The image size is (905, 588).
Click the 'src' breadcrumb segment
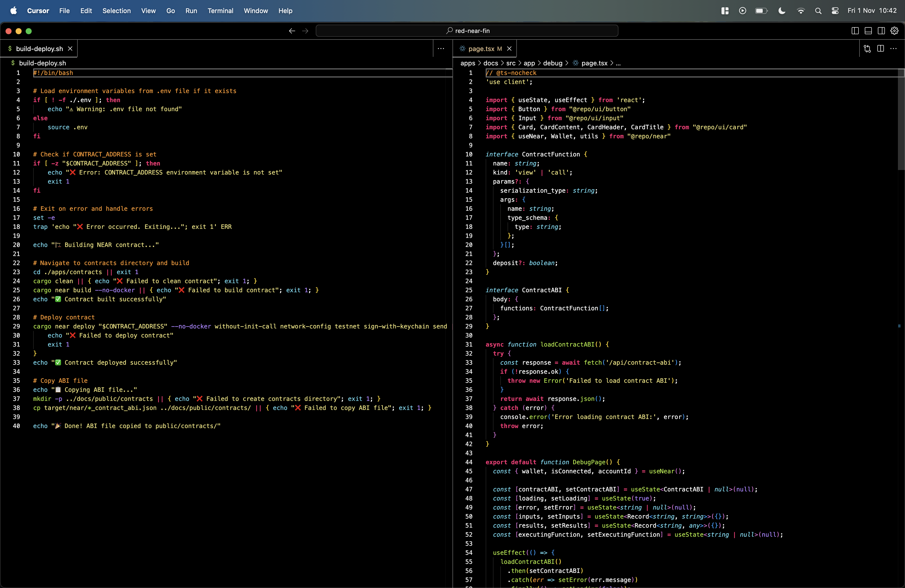511,63
